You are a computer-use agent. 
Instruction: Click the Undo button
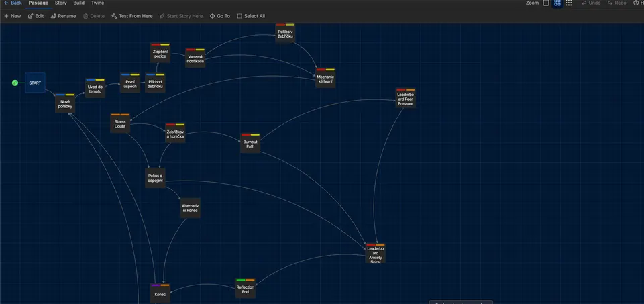point(591,3)
